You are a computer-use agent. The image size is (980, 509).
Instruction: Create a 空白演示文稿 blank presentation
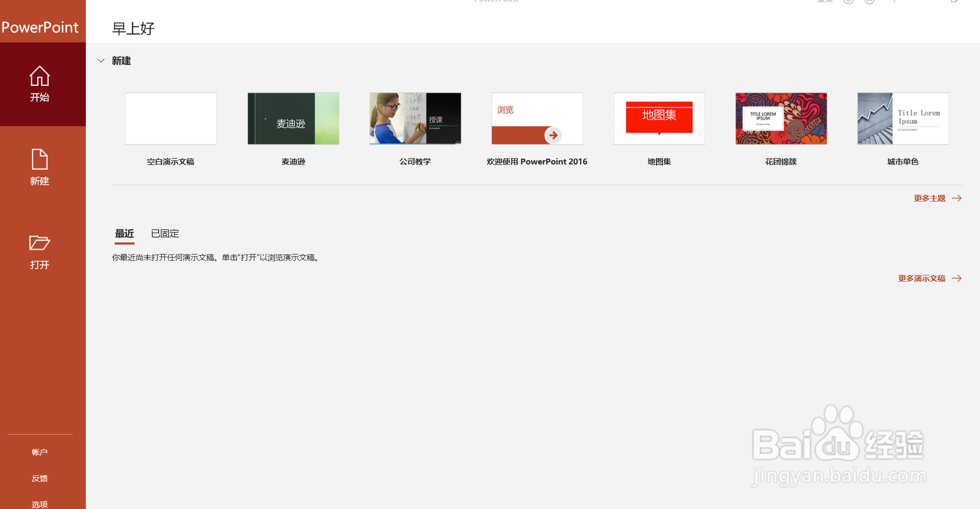tap(171, 118)
